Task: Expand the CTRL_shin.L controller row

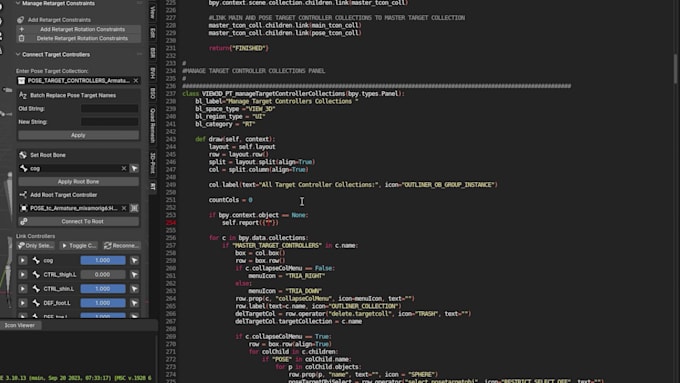Action: (23, 289)
